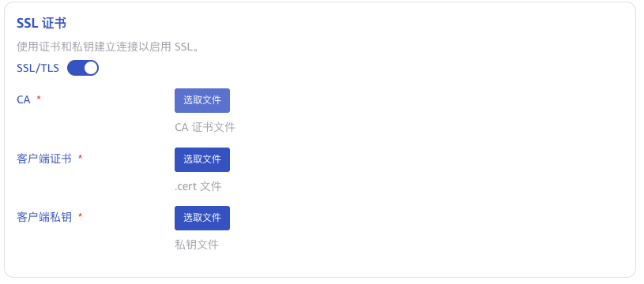Click the 私钥文件 hint text
Viewport: 644px width, 284px height.
[x=197, y=245]
